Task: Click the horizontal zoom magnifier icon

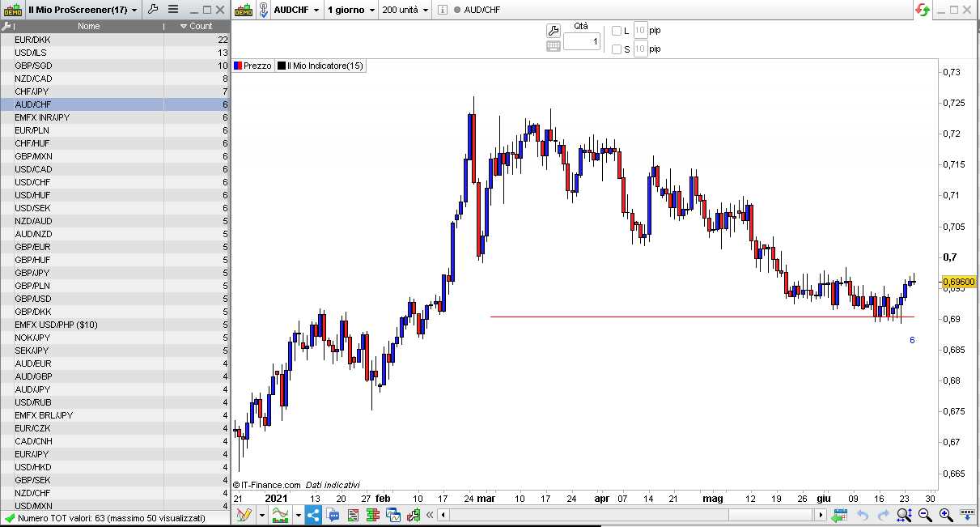Action: (904, 515)
